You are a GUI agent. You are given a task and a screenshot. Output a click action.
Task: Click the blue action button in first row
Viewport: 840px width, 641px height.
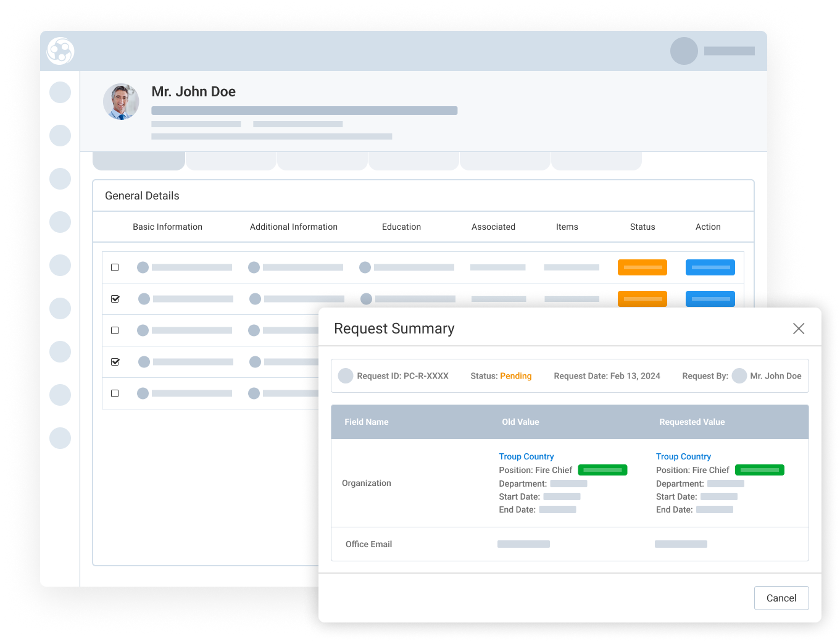(710, 267)
